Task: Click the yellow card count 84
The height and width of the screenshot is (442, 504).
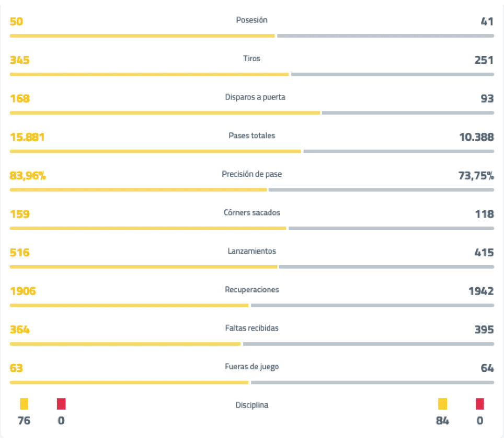Action: (x=442, y=421)
